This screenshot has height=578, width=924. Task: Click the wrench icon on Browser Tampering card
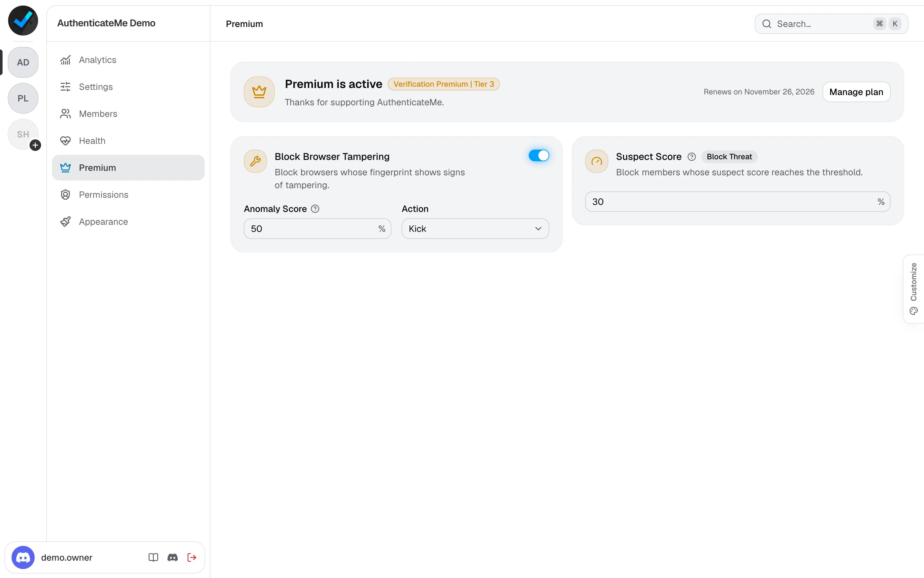tap(255, 161)
